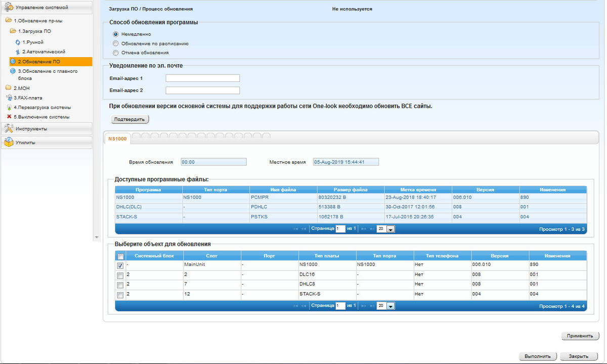Go to last page in available files table
Image resolution: width=607 pixels, height=364 pixels.
click(371, 229)
